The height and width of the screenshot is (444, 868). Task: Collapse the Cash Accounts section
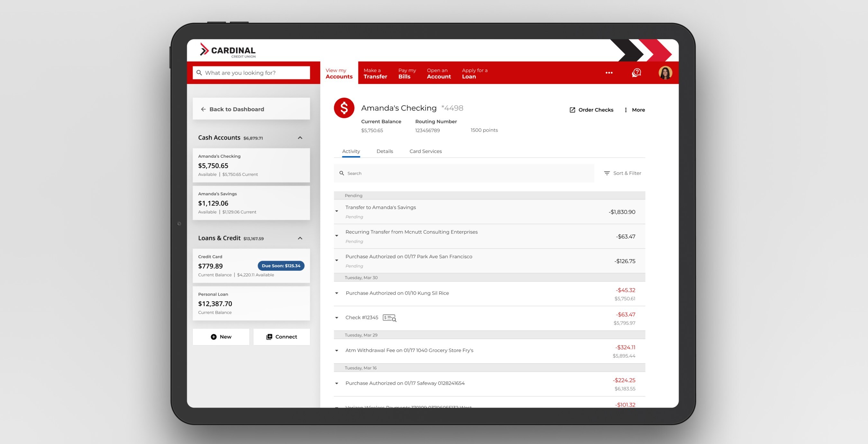[300, 137]
